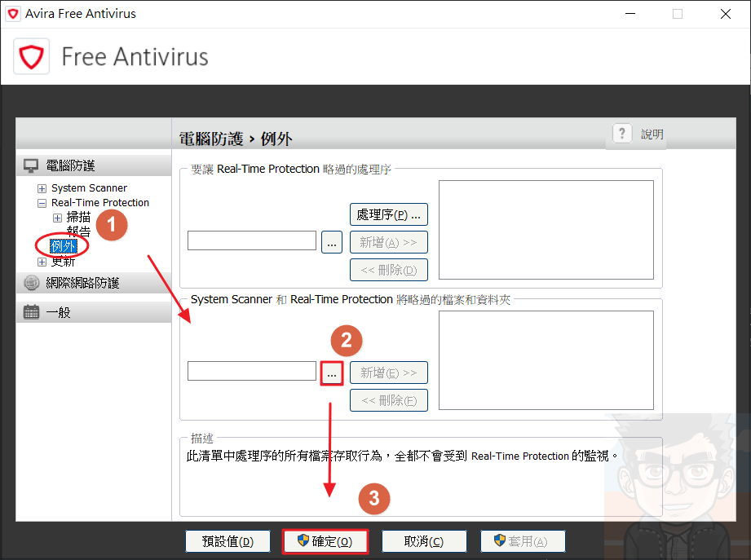The width and height of the screenshot is (751, 560).
Task: Click the 預設值(D) defaults button
Action: tap(228, 541)
